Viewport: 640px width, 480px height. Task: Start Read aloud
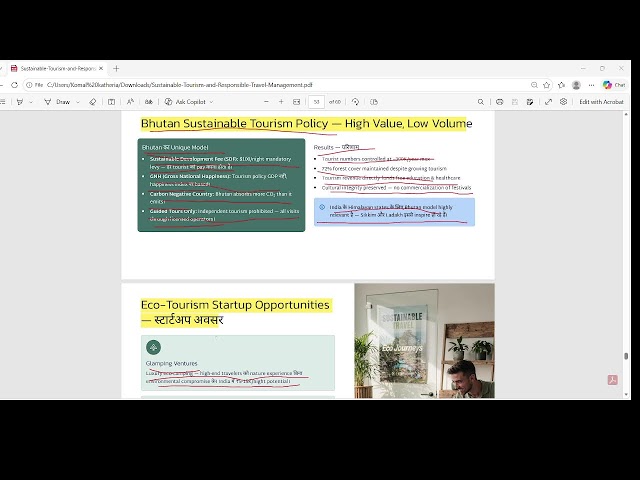[x=130, y=102]
